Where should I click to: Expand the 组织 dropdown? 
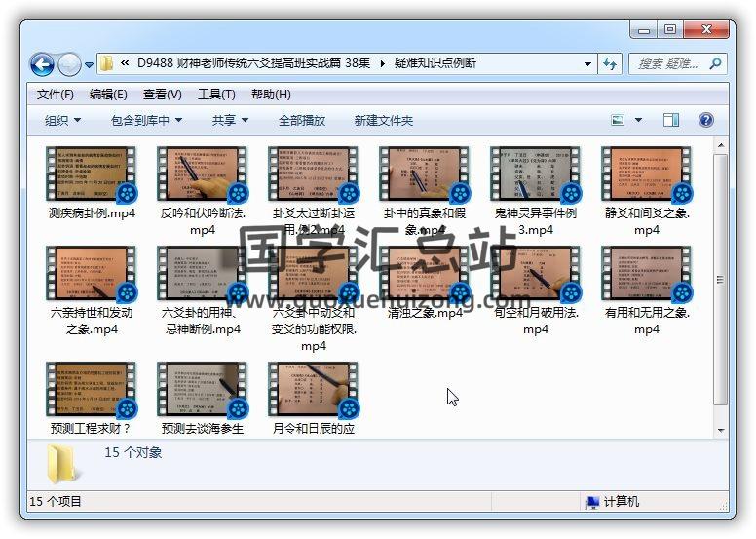click(x=62, y=120)
